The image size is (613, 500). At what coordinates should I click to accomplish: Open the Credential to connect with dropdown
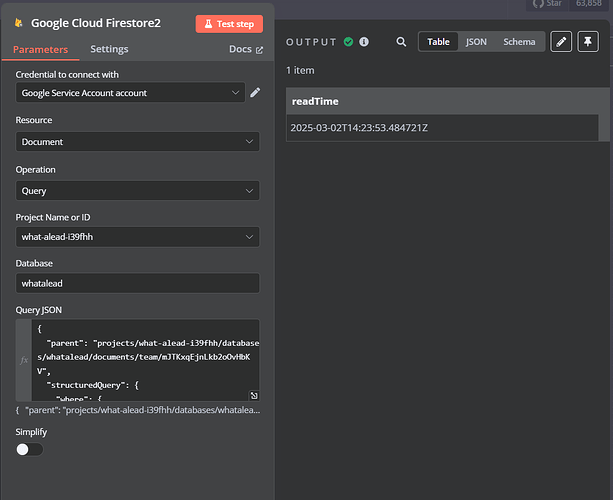click(x=130, y=93)
